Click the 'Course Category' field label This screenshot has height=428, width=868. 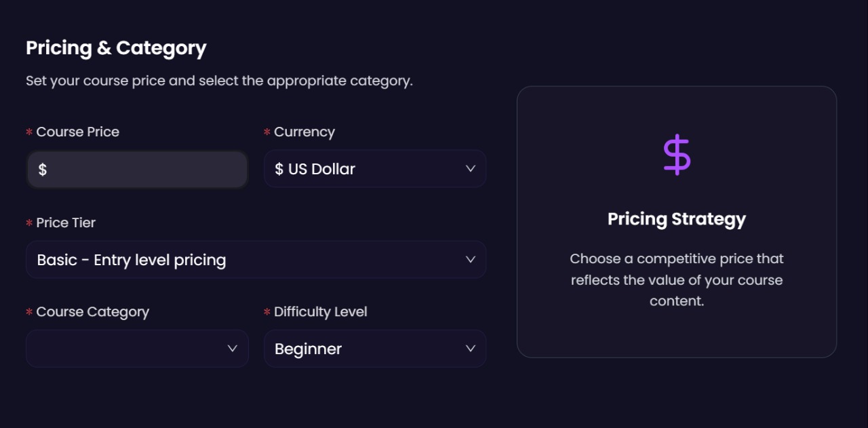(x=92, y=312)
